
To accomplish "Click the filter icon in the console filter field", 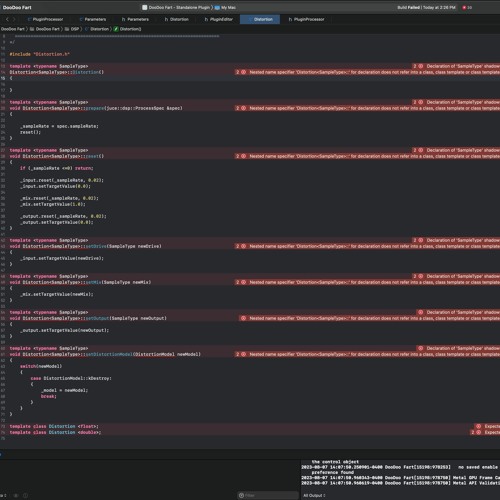I will click(241, 495).
